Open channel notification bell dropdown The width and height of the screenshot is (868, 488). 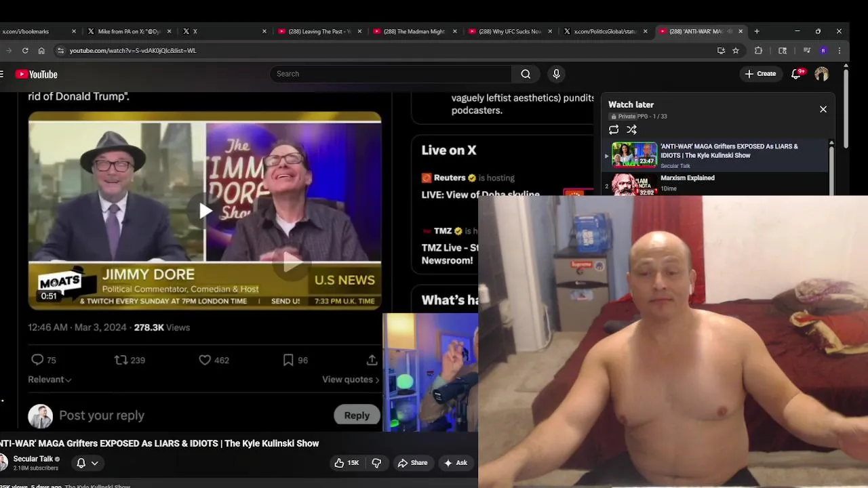point(87,463)
